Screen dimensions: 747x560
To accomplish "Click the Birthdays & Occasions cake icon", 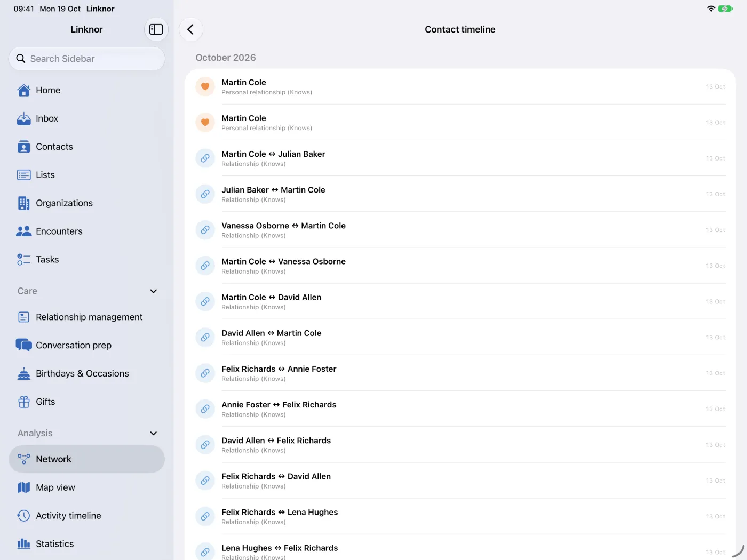I will pyautogui.click(x=23, y=374).
